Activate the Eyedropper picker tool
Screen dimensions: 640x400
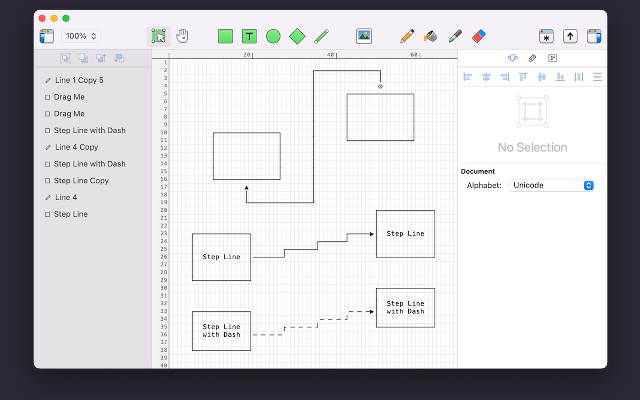[x=455, y=36]
